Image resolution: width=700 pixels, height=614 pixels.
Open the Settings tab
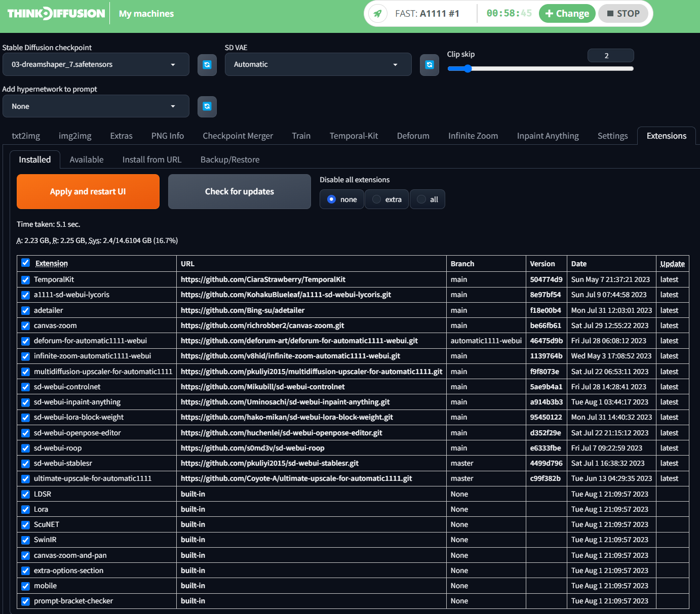click(x=613, y=136)
